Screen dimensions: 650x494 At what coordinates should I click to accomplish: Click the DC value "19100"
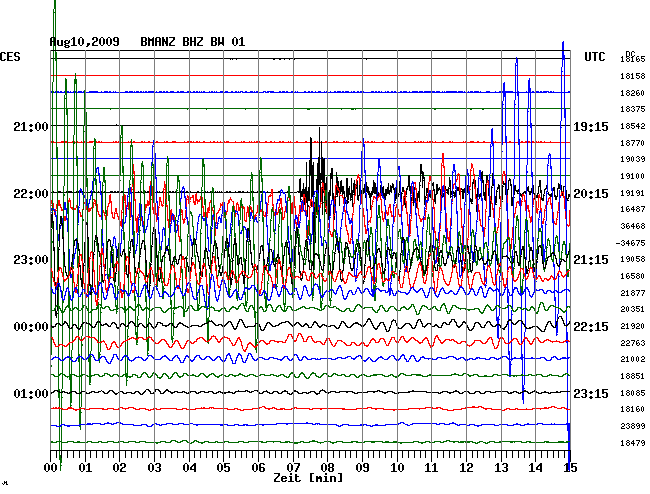click(x=633, y=177)
